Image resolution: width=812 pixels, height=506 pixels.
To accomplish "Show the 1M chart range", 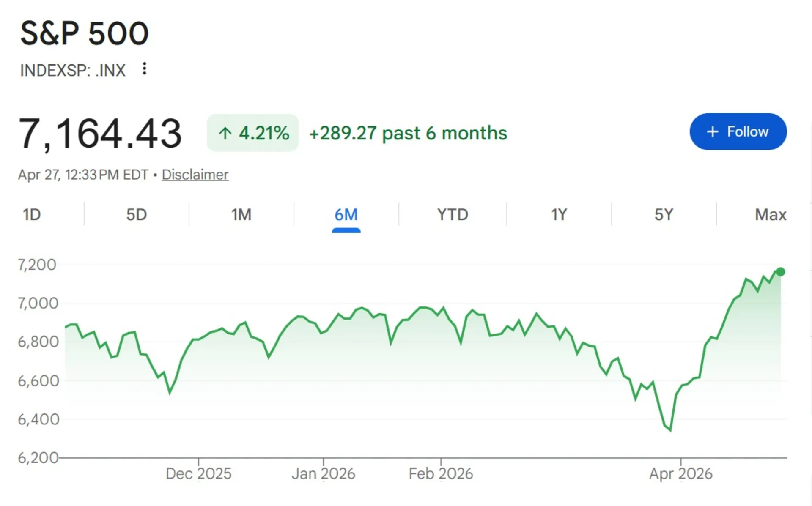I will click(241, 215).
